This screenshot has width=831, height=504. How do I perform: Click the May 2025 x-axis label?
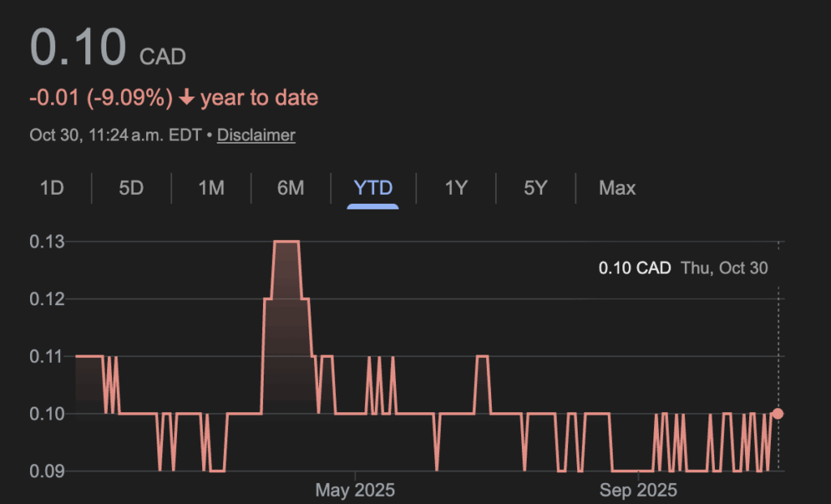(x=355, y=490)
